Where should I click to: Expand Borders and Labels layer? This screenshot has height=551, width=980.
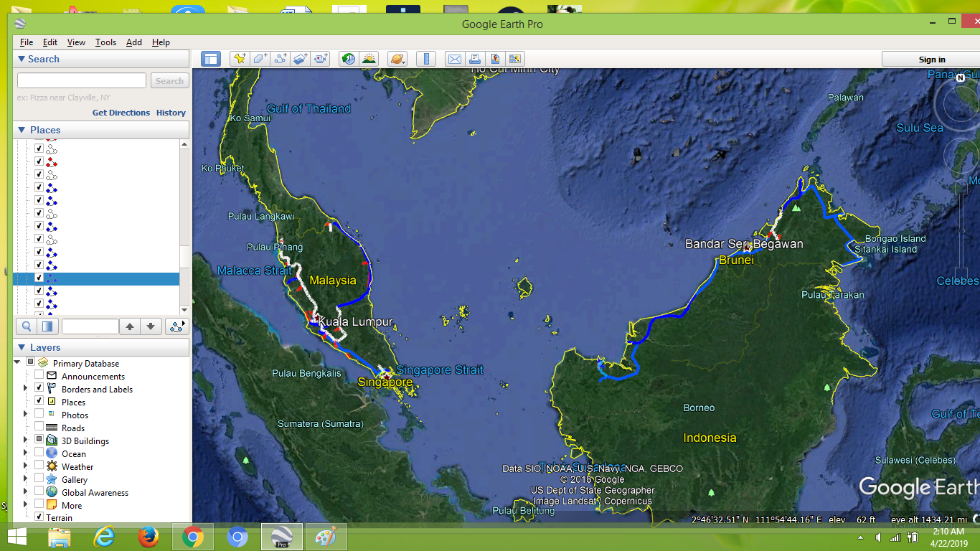pos(26,388)
